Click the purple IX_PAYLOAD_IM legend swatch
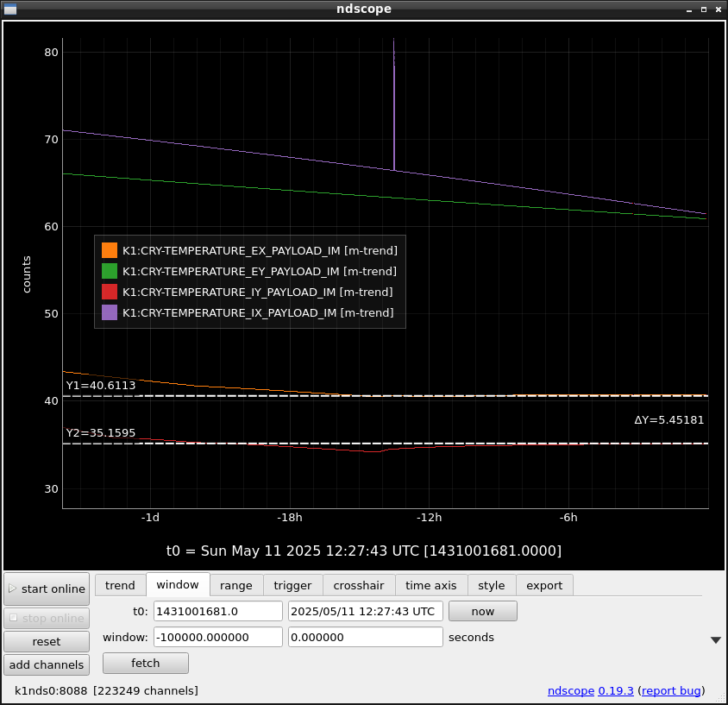 click(110, 312)
